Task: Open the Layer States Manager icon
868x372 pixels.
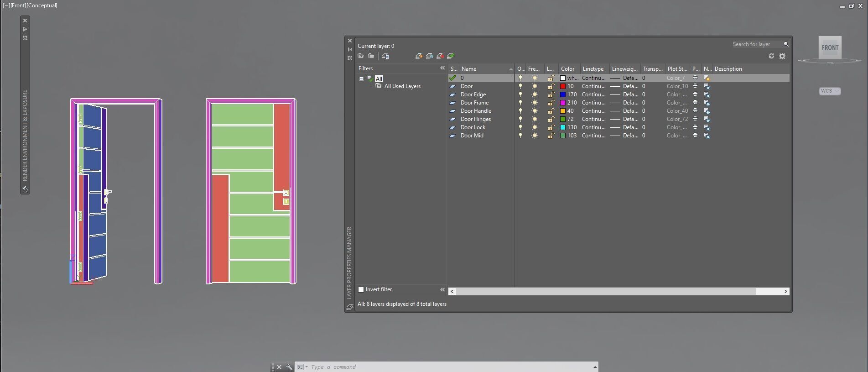Action: coord(385,56)
